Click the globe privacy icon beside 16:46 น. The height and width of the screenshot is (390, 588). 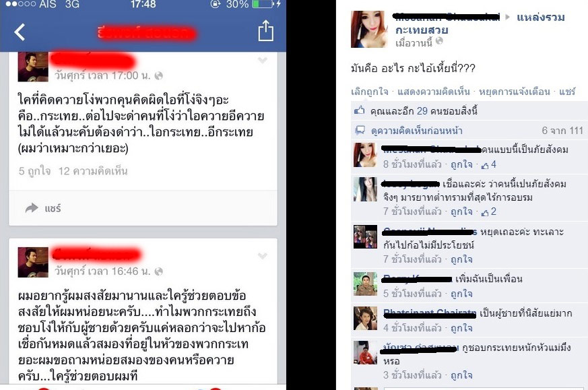pyautogui.click(x=159, y=271)
